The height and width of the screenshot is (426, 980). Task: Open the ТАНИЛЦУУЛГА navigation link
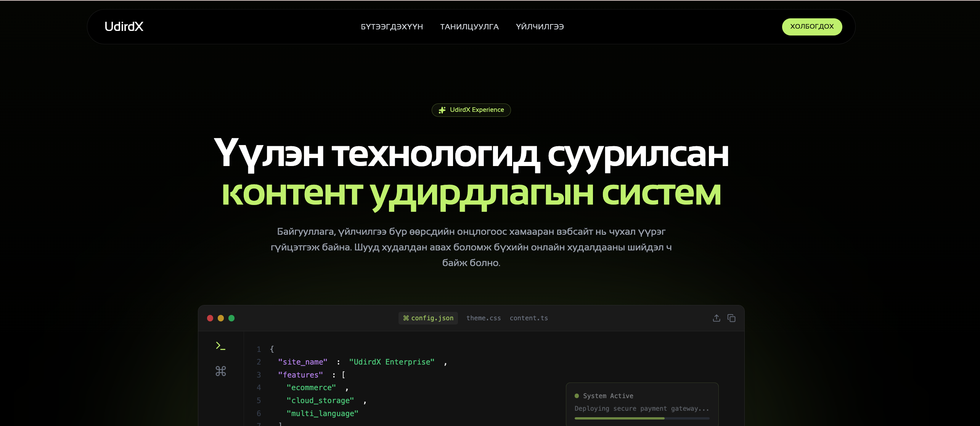click(469, 27)
